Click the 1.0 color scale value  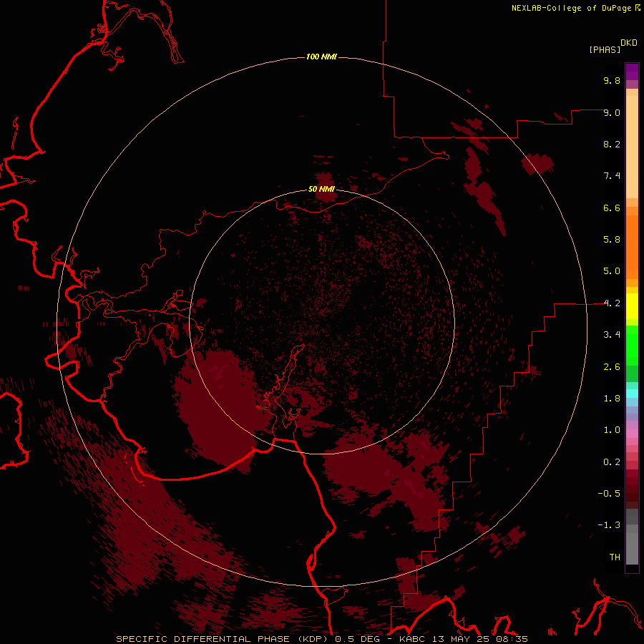click(x=612, y=430)
